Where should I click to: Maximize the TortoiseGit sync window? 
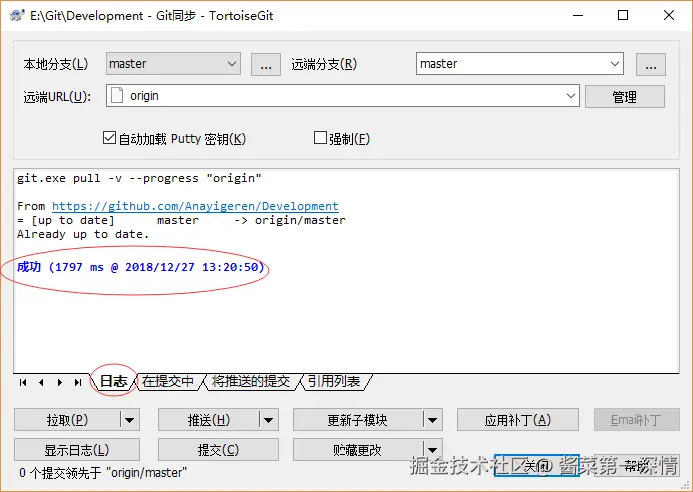(623, 15)
